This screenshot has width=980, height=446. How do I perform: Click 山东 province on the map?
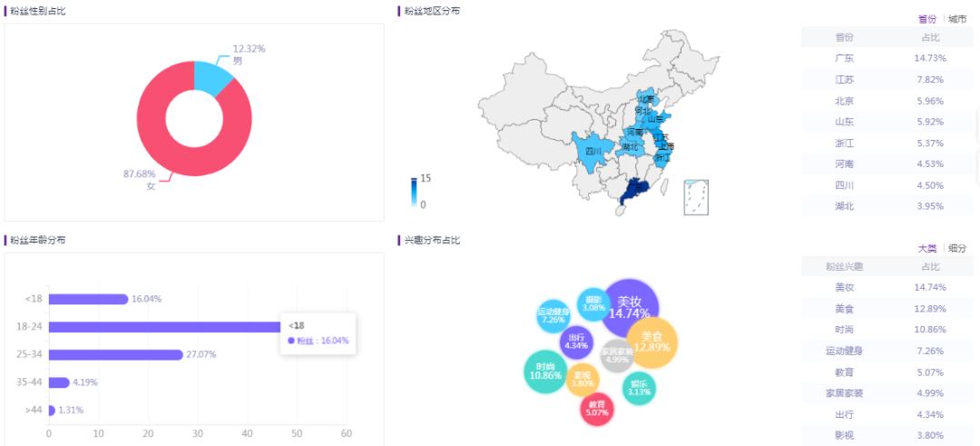(x=656, y=118)
